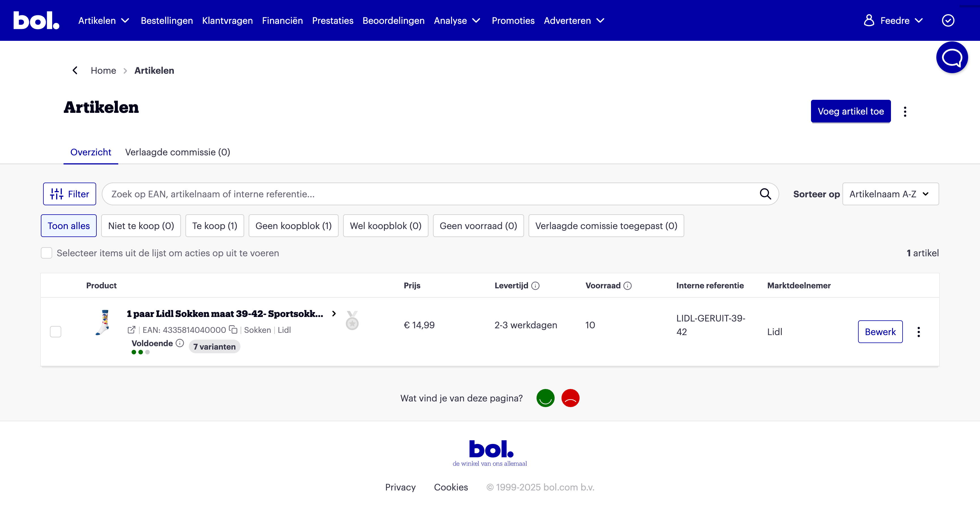Switch to the Overzicht tab
Viewport: 980px width, 512px height.
pos(90,152)
